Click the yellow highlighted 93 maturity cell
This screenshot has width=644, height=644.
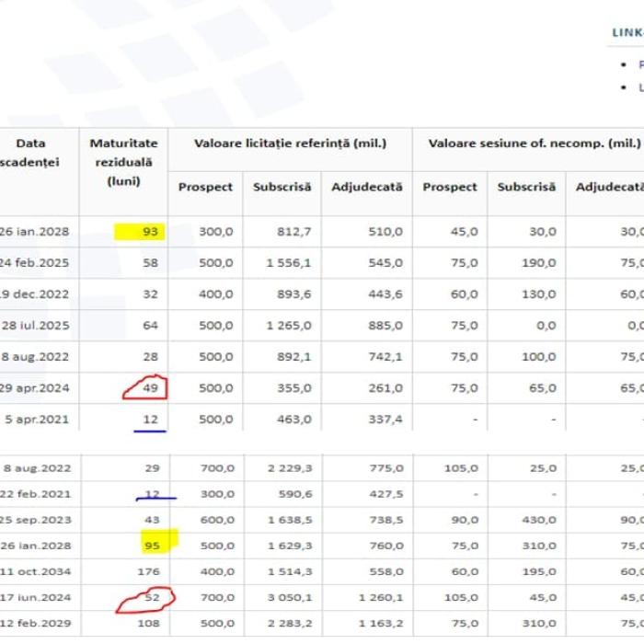(140, 232)
